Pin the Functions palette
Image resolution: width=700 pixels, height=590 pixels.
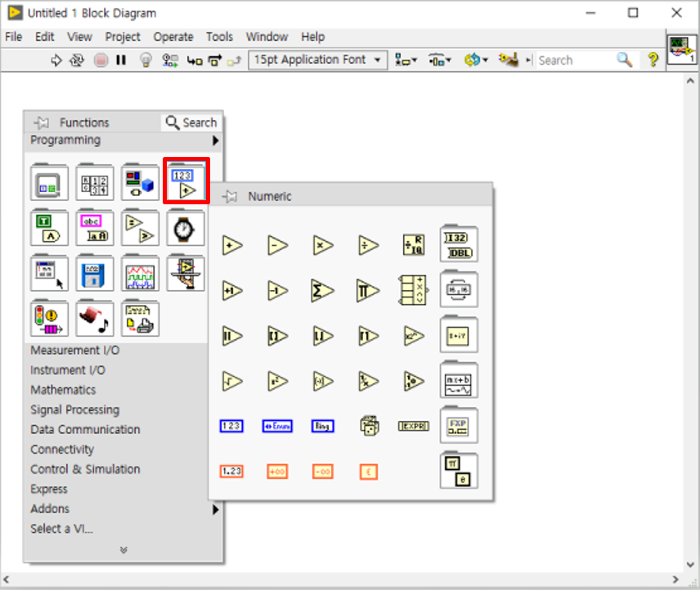coord(42,123)
